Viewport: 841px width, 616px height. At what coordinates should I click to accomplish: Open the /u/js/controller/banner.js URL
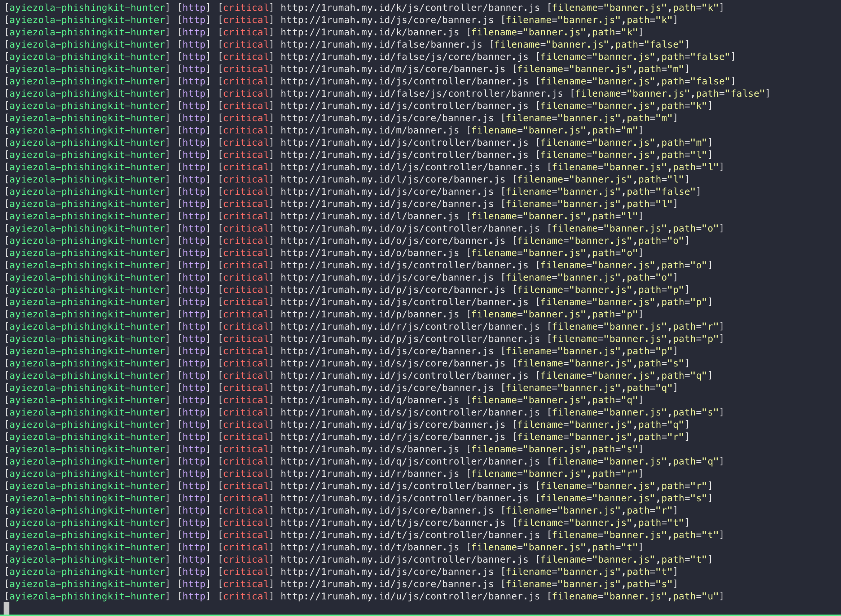click(x=410, y=596)
